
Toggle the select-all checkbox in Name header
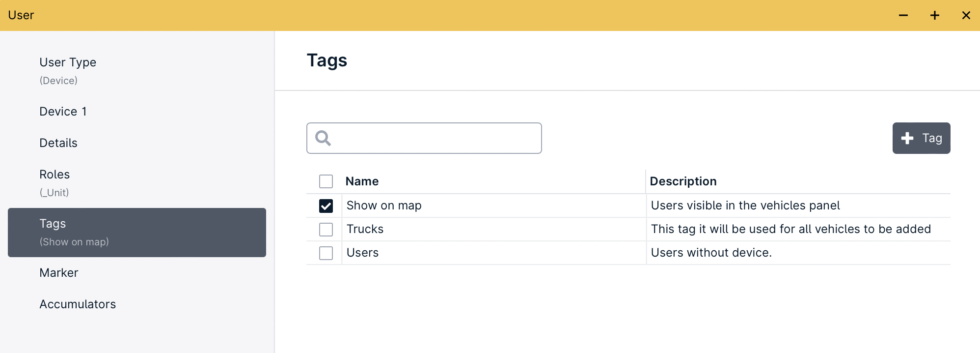point(326,181)
